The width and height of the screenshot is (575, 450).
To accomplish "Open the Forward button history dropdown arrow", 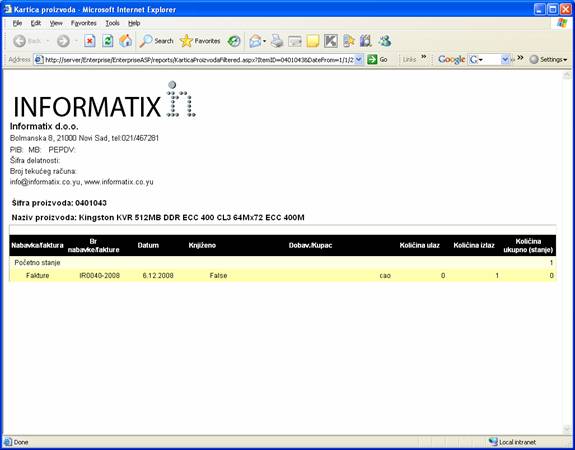I will (x=76, y=41).
